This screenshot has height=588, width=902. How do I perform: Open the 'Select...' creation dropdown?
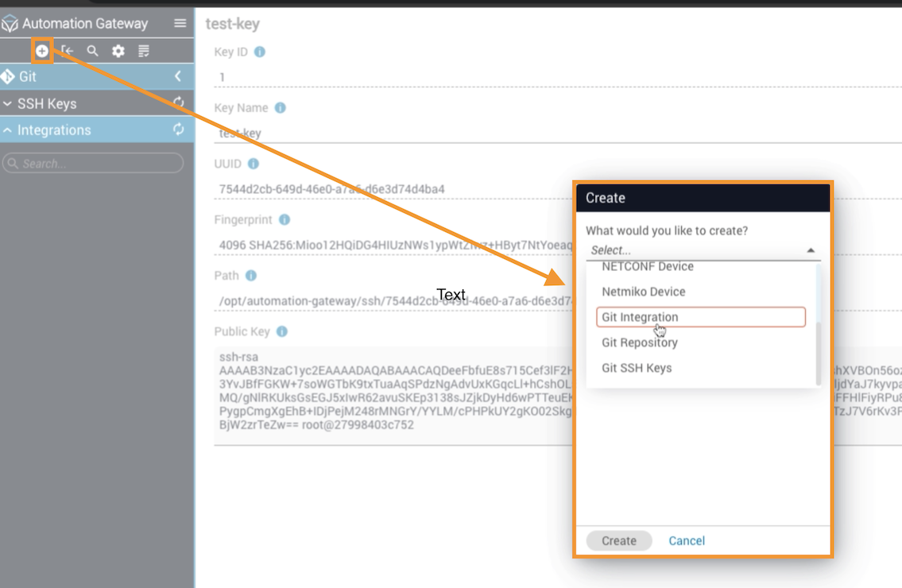(x=703, y=250)
